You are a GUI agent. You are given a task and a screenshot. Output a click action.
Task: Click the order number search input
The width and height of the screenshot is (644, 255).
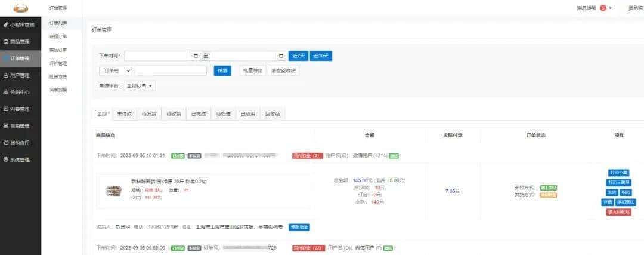click(171, 70)
